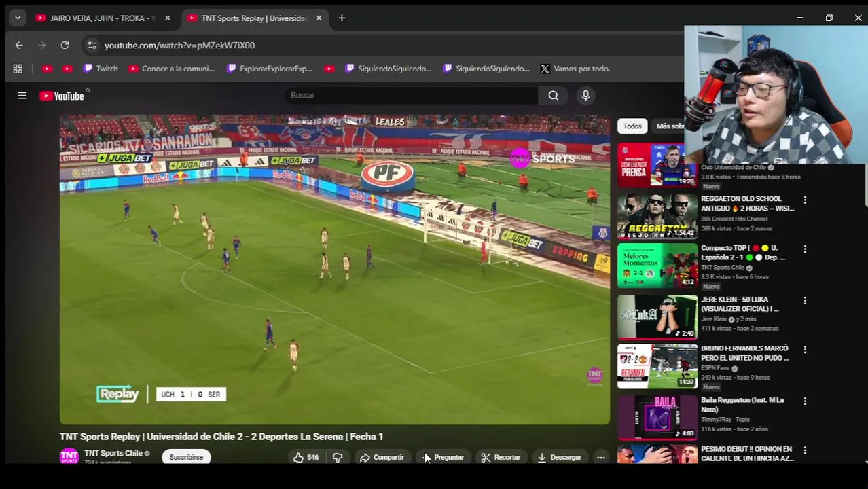Open the Conferencia Prensa video thumbnail
Screen dimensions: 868x489
click(x=657, y=165)
